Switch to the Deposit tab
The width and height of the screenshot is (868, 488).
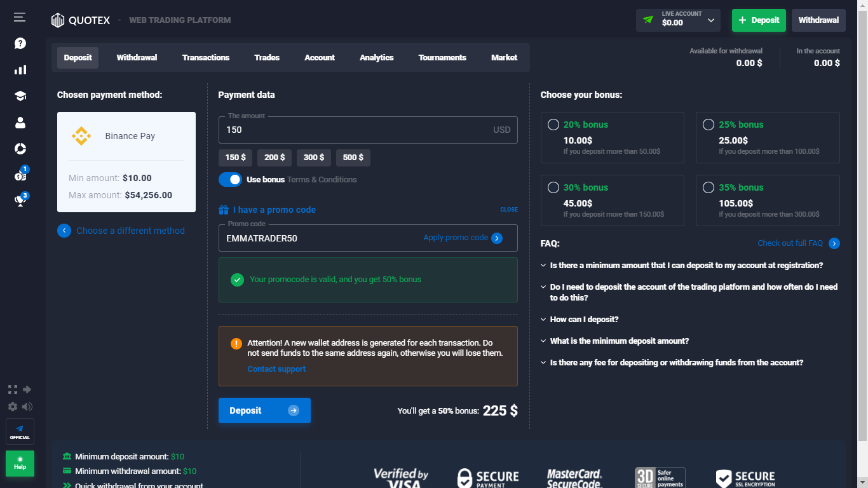click(78, 58)
